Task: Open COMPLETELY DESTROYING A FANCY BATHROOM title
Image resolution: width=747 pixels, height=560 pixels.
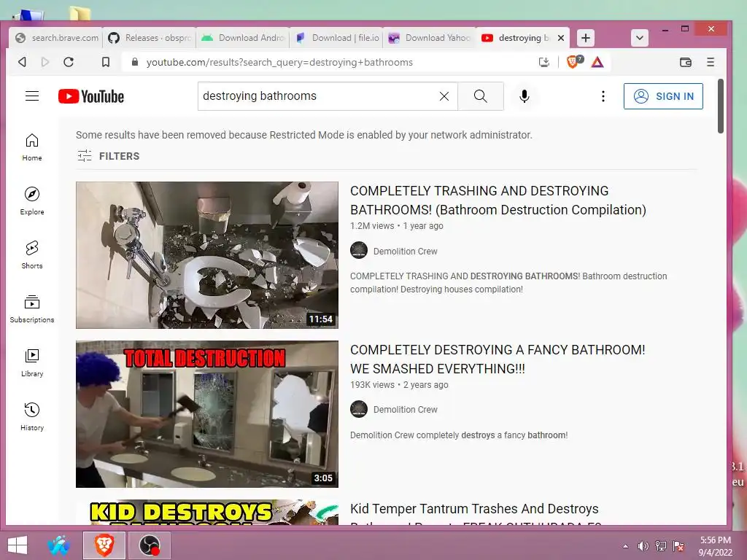Action: (498, 359)
